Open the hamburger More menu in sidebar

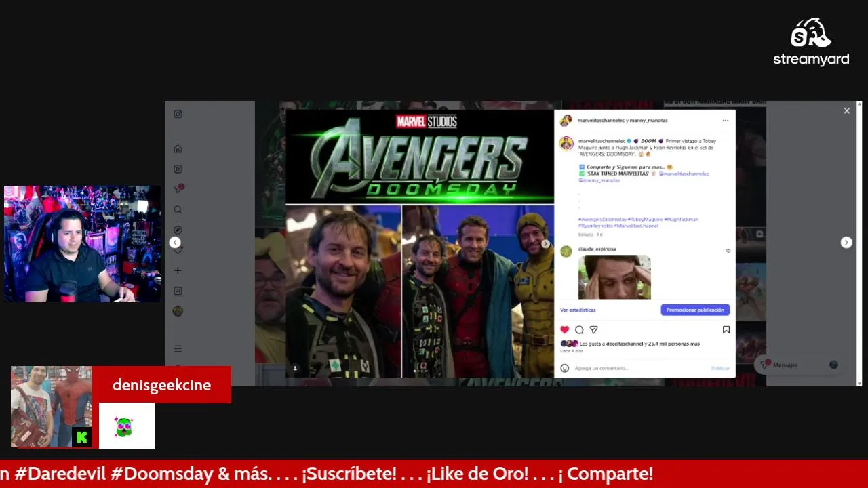(178, 348)
